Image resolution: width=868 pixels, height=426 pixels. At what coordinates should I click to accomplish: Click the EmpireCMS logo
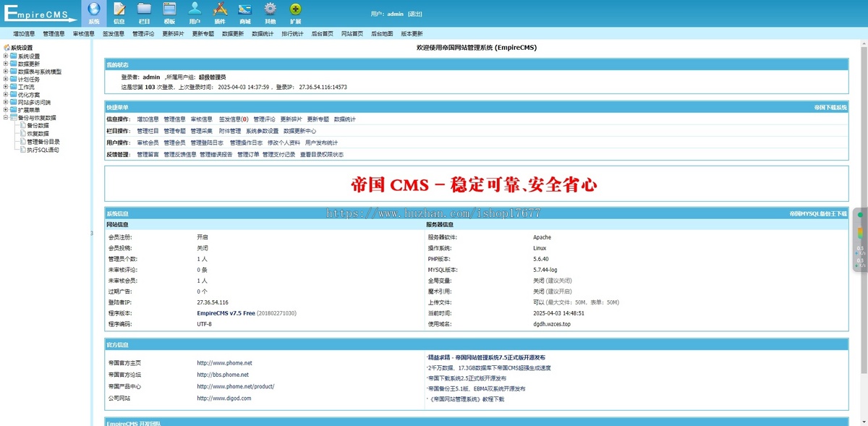[39, 14]
